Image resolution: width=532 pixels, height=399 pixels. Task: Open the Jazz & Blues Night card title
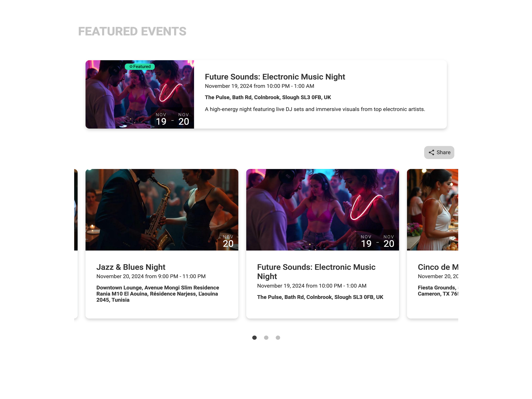coord(131,267)
